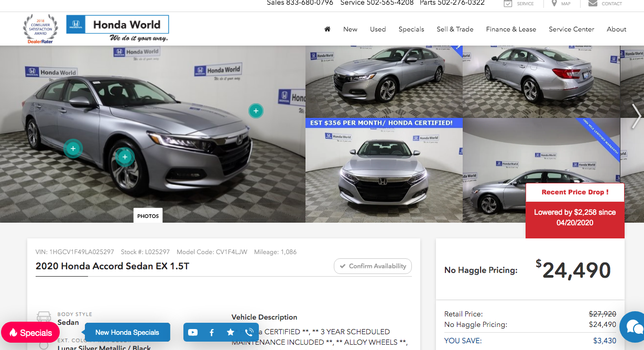This screenshot has height=350, width=644.
Task: Click the hotspot plus on the car hood
Action: tap(256, 111)
